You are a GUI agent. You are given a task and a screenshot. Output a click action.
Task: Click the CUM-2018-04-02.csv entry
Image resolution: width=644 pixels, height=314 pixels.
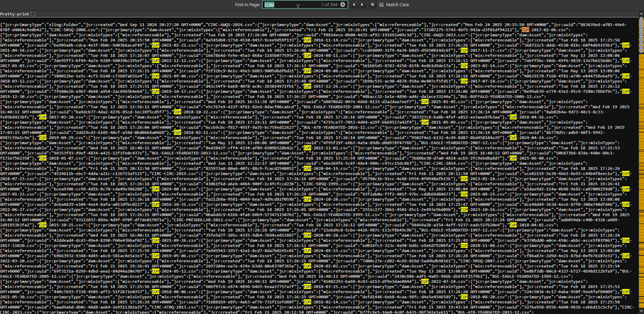click(x=533, y=225)
